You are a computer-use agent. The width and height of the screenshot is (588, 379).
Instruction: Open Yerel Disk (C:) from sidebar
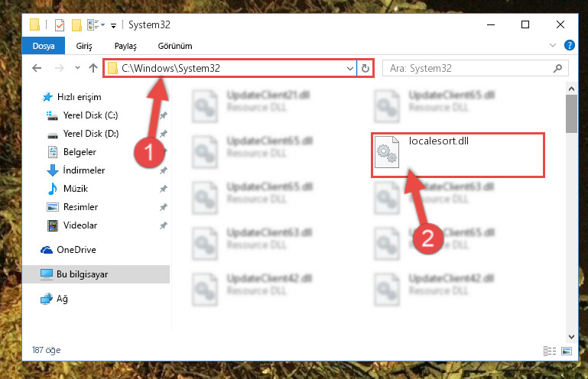point(90,115)
